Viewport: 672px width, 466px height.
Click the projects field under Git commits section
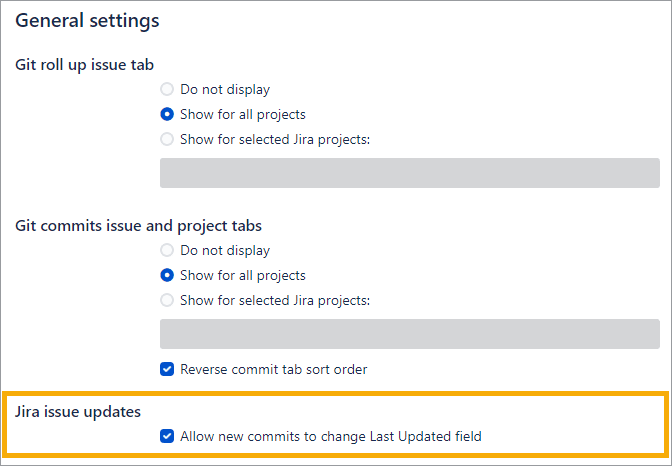(x=409, y=334)
